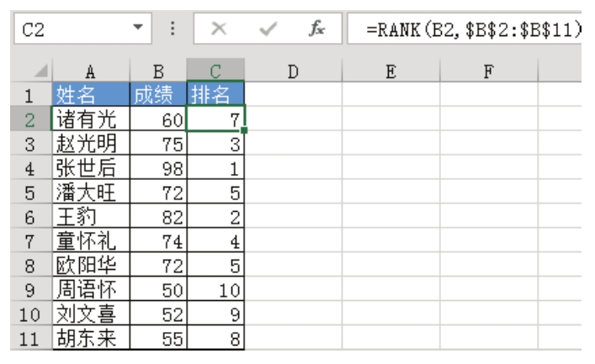Select row 1 header

click(25, 94)
